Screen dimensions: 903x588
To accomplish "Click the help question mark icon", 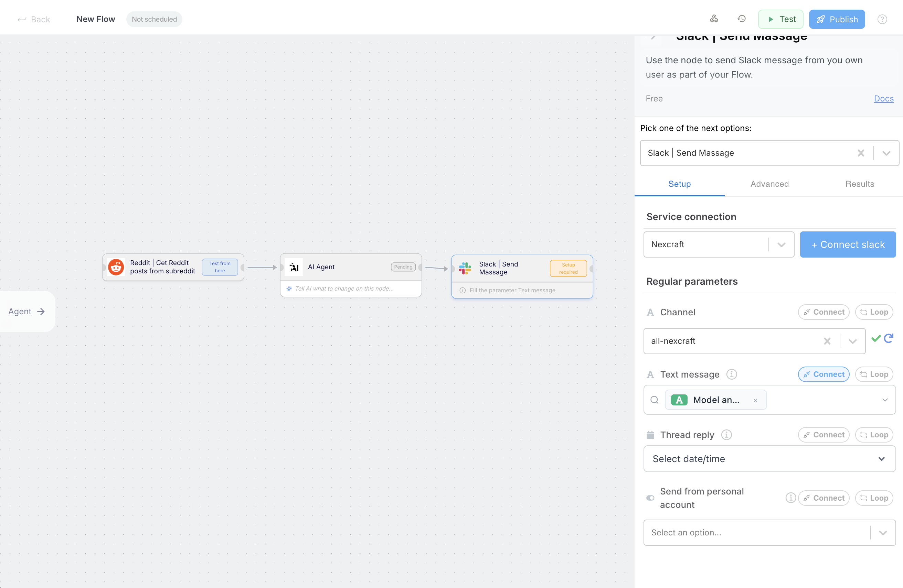I will pos(882,19).
